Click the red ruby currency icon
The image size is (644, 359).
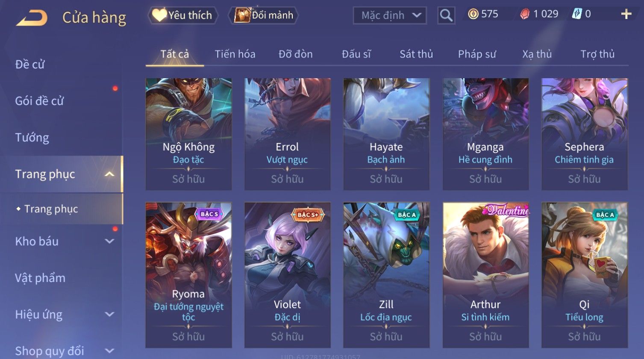524,15
